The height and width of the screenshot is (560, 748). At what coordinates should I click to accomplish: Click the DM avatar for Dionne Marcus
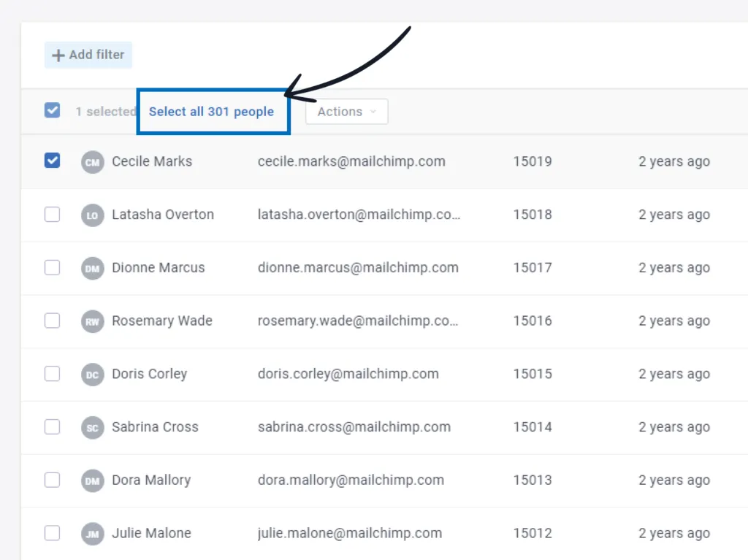93,268
